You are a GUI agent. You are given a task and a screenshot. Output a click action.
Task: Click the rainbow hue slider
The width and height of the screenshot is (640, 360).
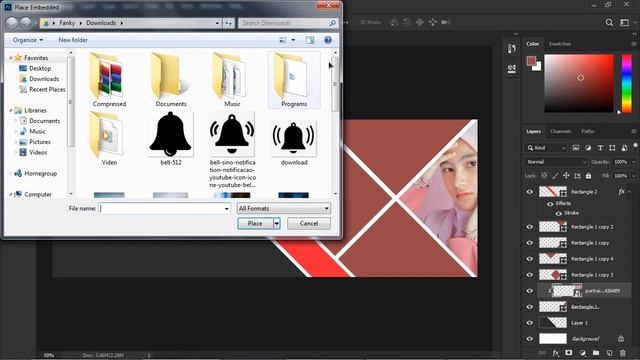[627, 83]
